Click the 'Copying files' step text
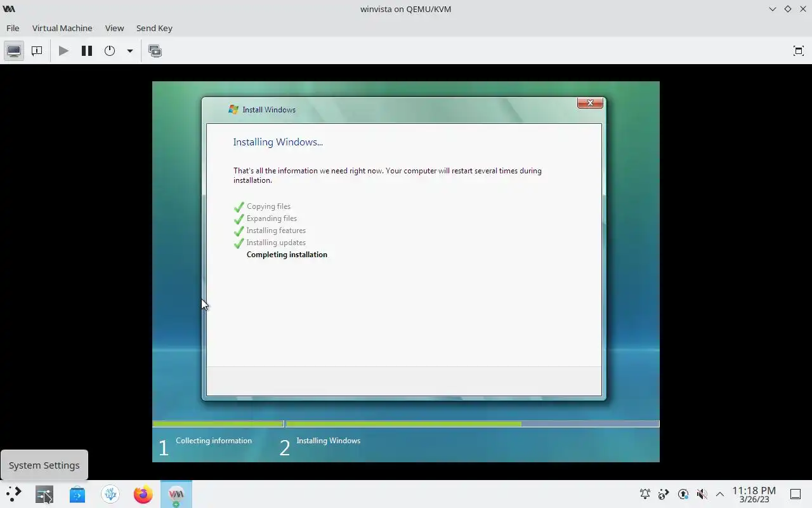The width and height of the screenshot is (812, 508). coord(268,206)
